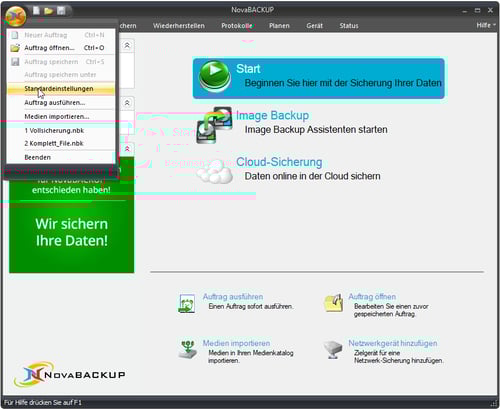Click the folder icon beside Auftrag öffnen...
This screenshot has width=500, height=410.
click(x=15, y=48)
